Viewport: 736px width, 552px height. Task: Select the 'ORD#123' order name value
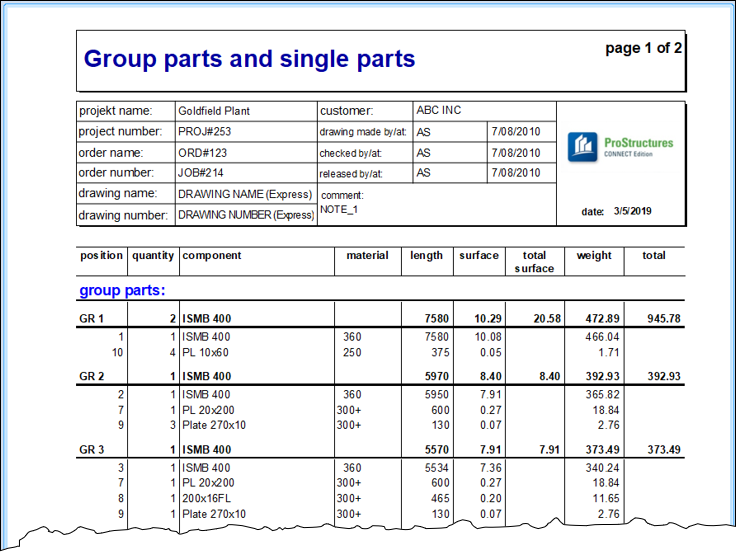click(202, 153)
